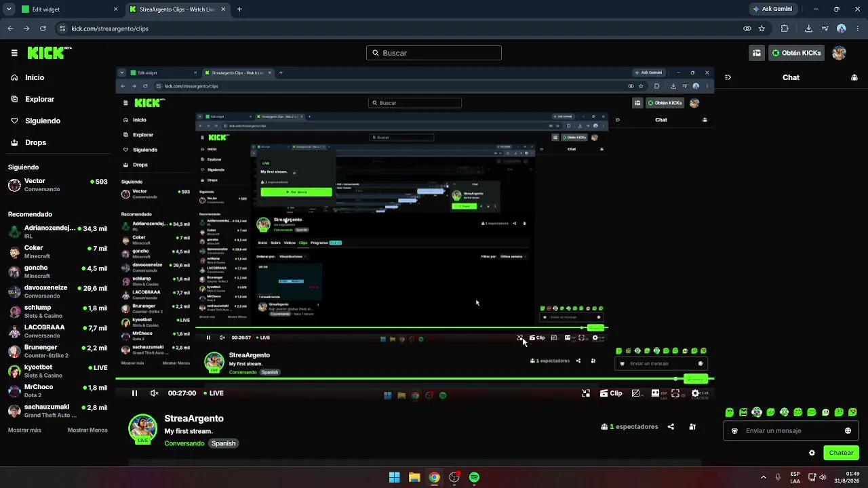Click the shield icon in chat input

[734, 430]
